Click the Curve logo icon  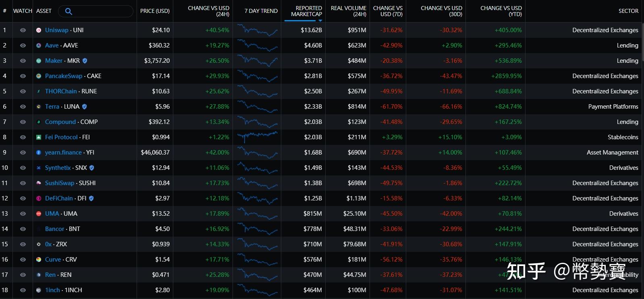(x=39, y=260)
